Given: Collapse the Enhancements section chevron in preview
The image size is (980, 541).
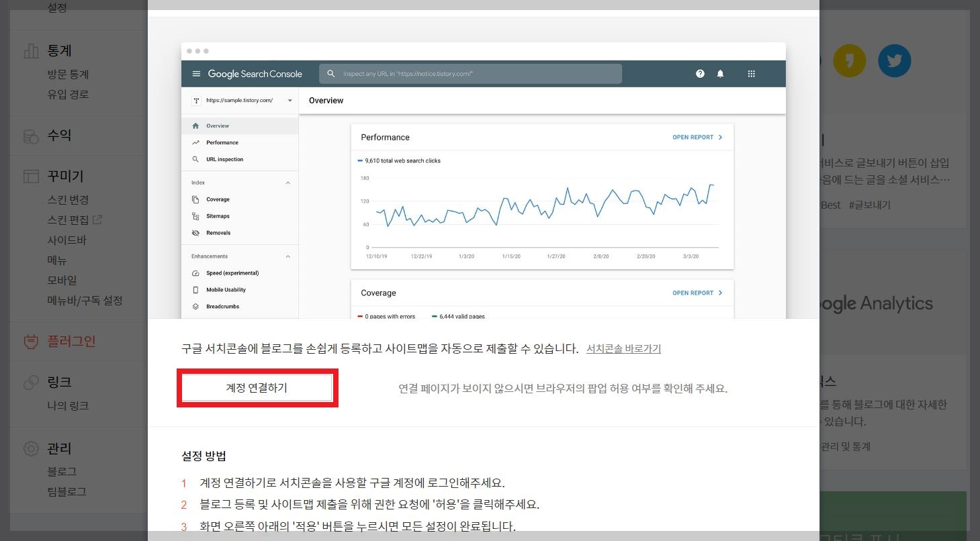Looking at the screenshot, I should tap(288, 256).
